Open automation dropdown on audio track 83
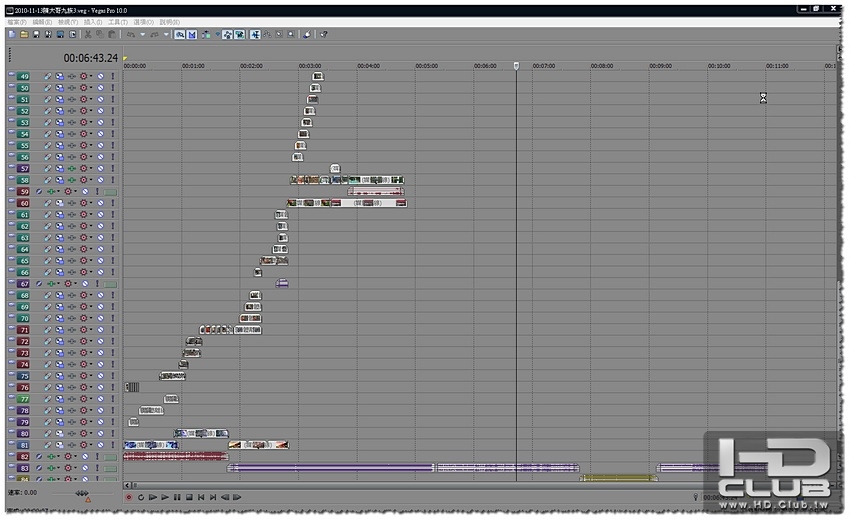Image resolution: width=850 pixels, height=520 pixels. pyautogui.click(x=75, y=468)
